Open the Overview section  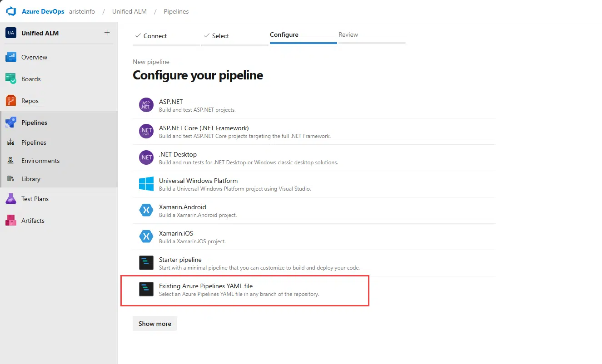[34, 57]
